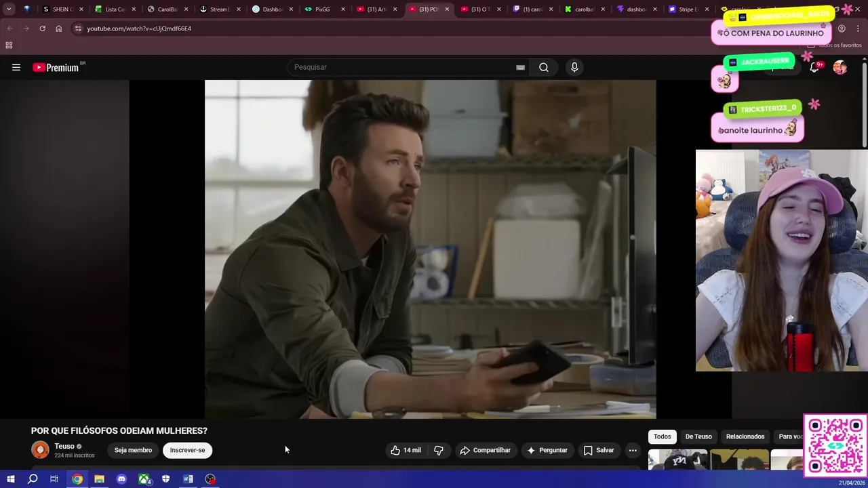Open the YouTube account avatar menu
Viewport: 868px width, 488px height.
(840, 67)
